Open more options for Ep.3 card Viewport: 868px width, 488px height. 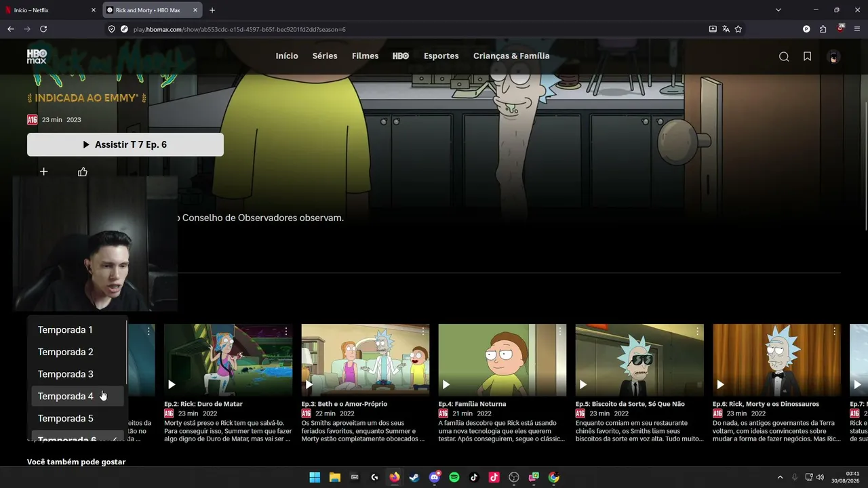point(423,331)
